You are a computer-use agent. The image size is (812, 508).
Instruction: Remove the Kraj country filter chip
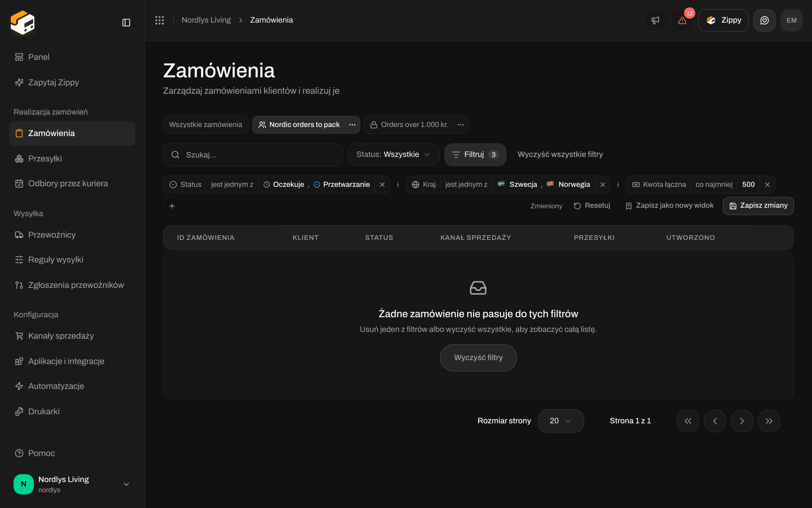(x=603, y=185)
